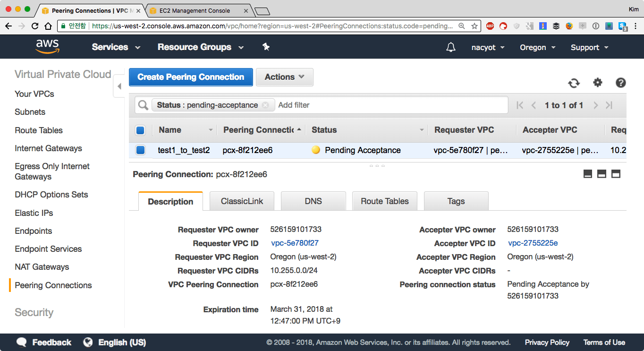Open the Services dropdown menu

116,47
